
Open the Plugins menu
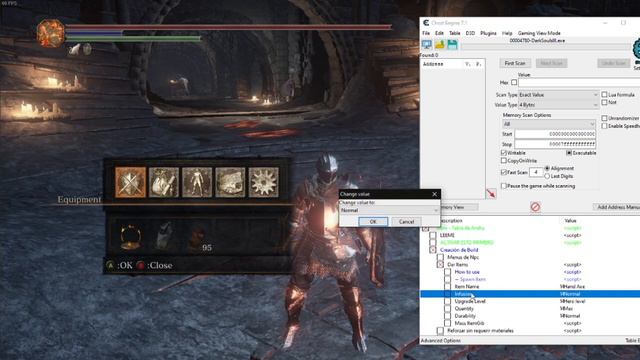(488, 33)
